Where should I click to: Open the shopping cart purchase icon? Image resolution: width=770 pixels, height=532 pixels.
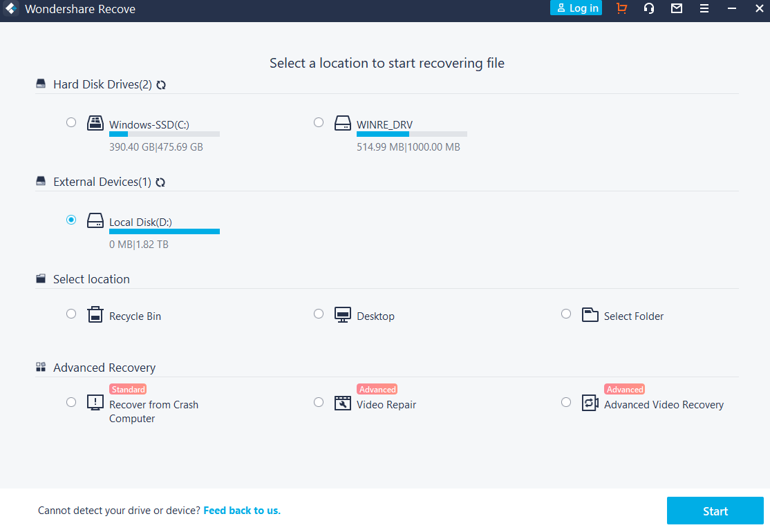[x=621, y=8]
